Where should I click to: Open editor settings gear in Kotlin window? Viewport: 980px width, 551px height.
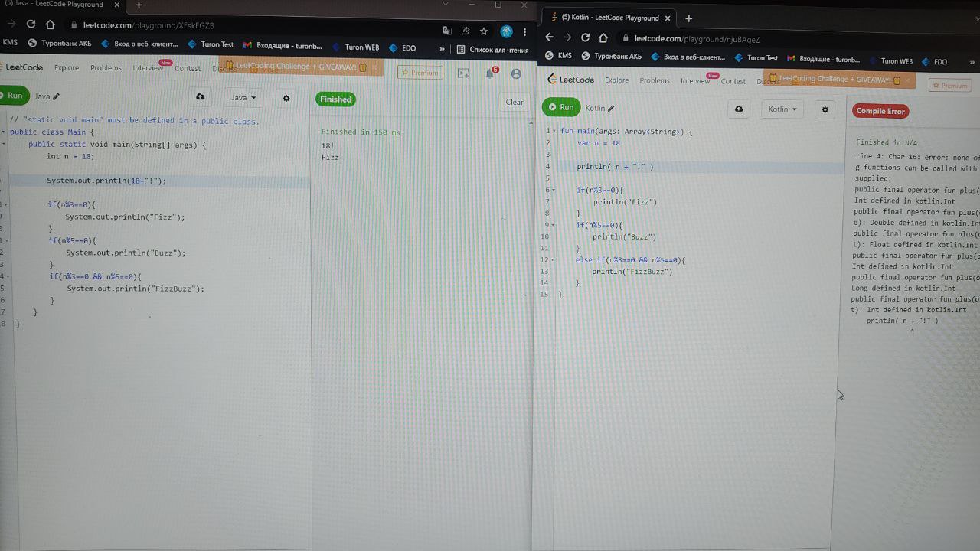[825, 109]
